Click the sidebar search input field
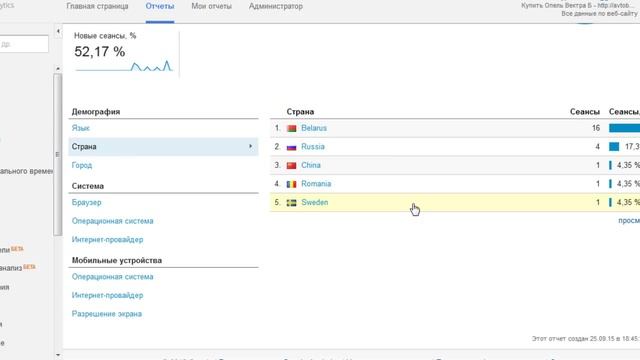The image size is (640, 360). click(x=24, y=44)
